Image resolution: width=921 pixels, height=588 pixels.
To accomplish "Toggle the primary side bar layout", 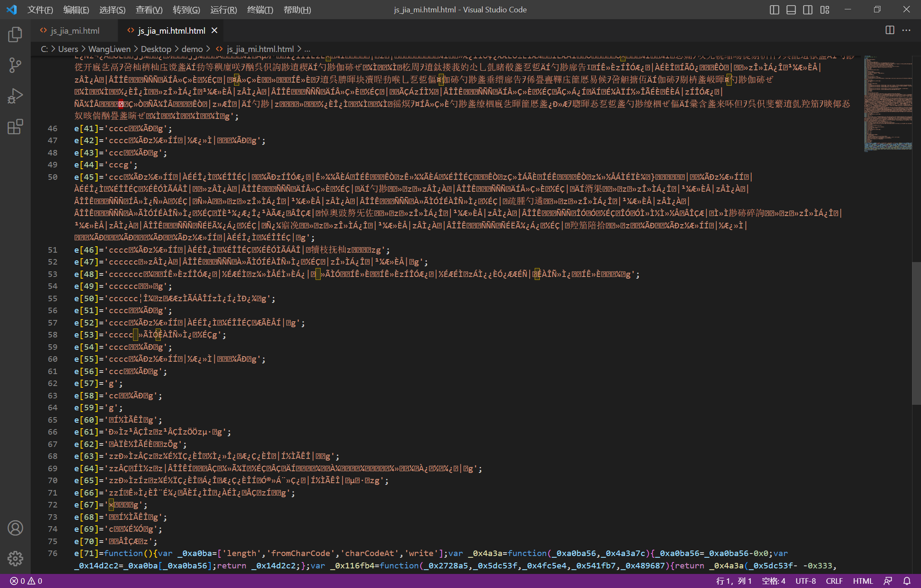I will (x=774, y=9).
